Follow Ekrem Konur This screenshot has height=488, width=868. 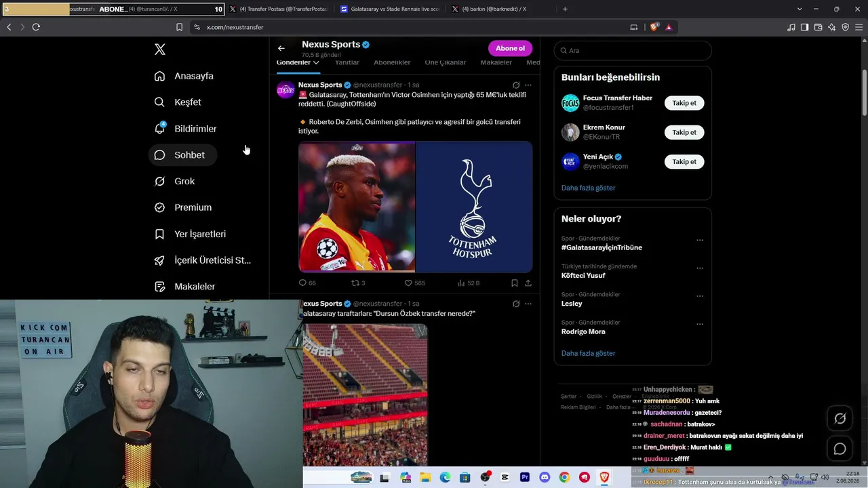(x=684, y=132)
